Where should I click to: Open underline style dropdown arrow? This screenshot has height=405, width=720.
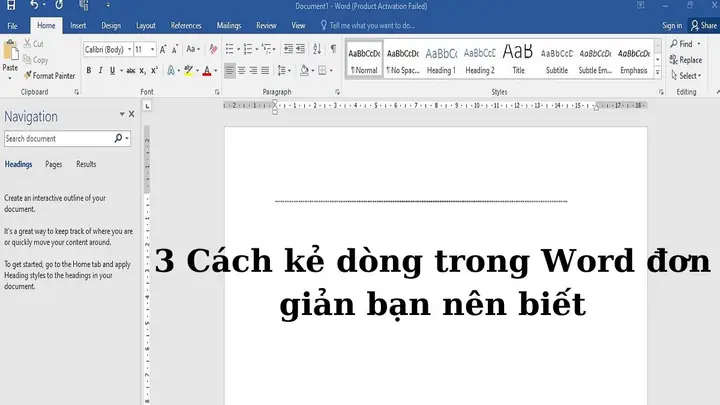pyautogui.click(x=121, y=71)
